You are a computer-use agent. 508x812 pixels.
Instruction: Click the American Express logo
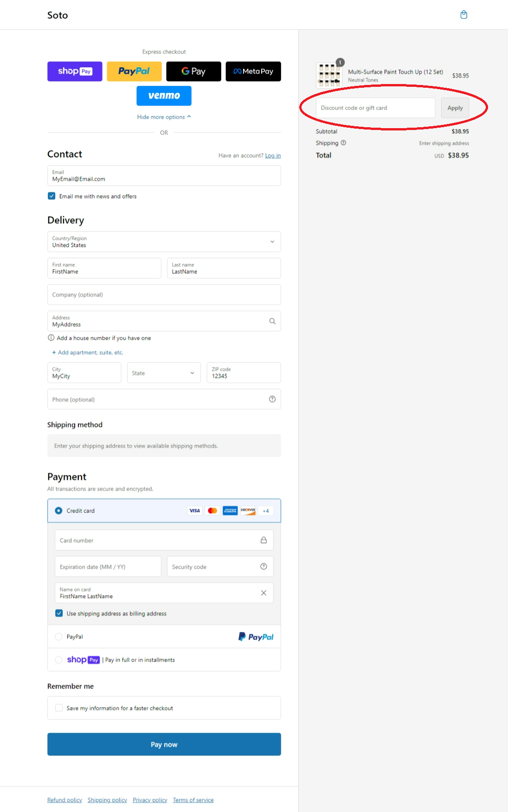(230, 511)
